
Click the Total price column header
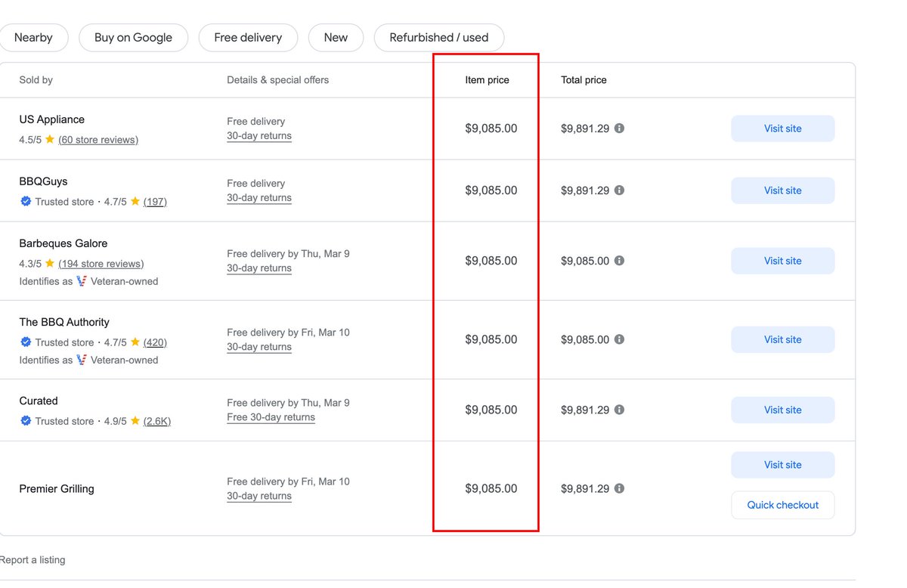[584, 80]
